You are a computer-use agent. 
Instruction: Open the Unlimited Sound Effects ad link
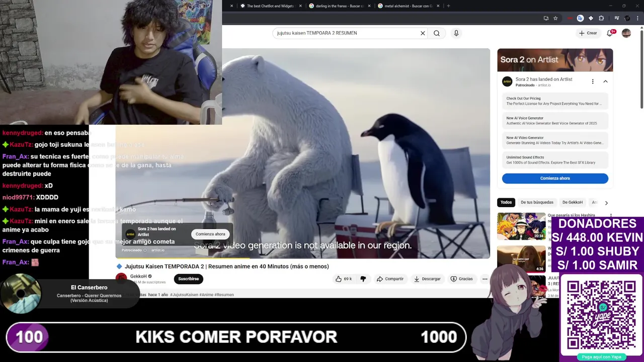[555, 160]
